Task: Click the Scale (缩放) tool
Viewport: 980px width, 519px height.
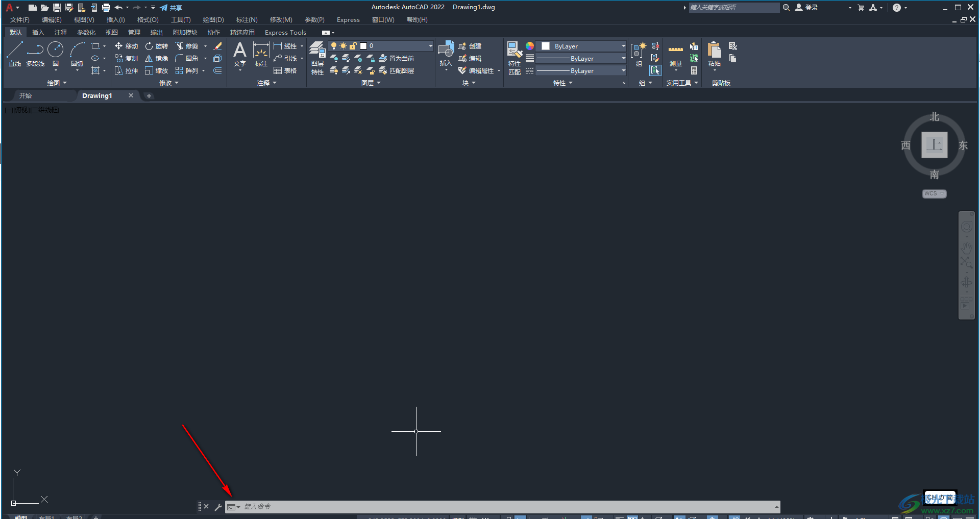Action: click(156, 70)
